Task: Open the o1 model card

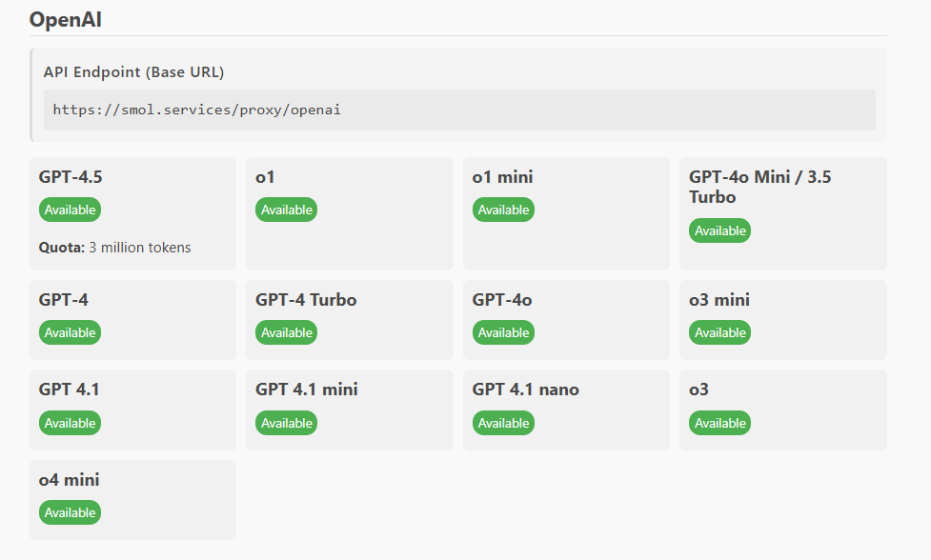Action: pos(265,177)
